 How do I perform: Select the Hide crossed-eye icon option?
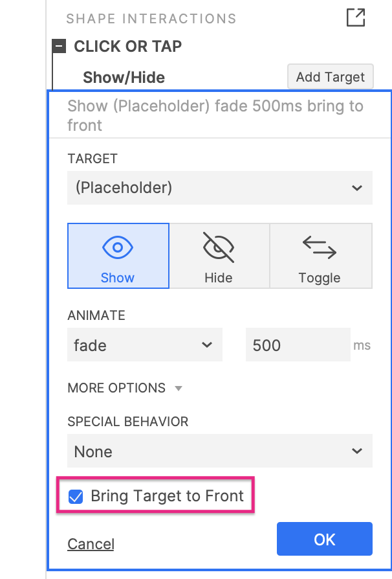pyautogui.click(x=219, y=256)
